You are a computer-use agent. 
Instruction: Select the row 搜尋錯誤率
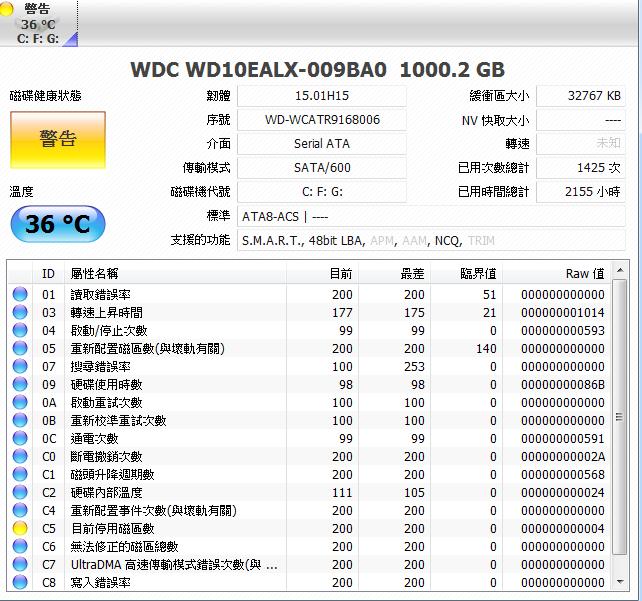pyautogui.click(x=310, y=366)
